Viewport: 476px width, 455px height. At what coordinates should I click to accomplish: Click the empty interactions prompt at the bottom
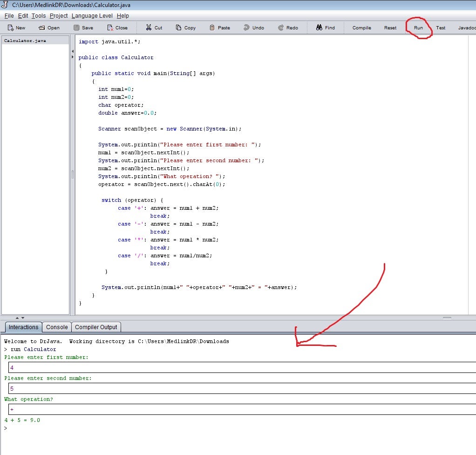pos(6,428)
